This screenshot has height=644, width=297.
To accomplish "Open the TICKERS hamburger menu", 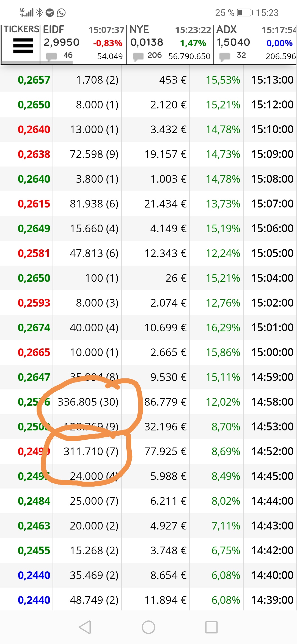I will 23,46.
